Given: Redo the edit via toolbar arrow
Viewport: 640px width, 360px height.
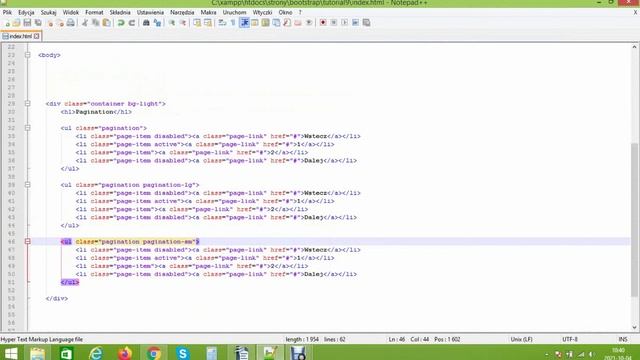Looking at the screenshot, I should tap(132, 23).
